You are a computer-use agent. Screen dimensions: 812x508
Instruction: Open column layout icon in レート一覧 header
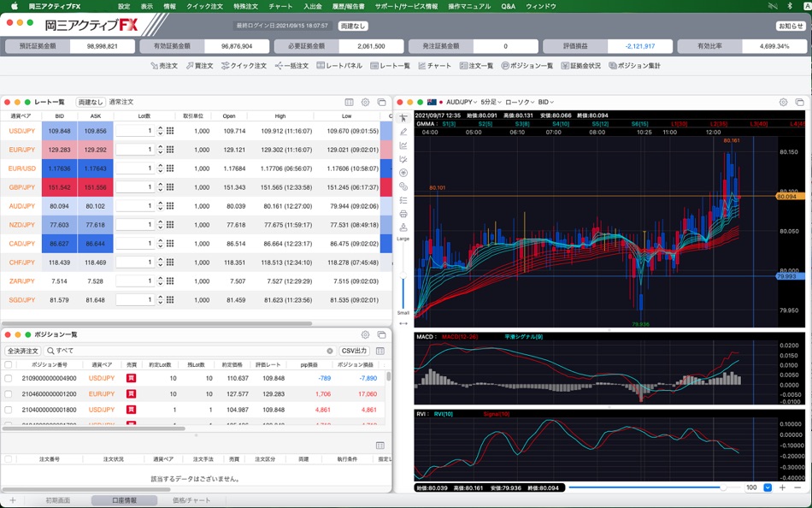click(349, 102)
